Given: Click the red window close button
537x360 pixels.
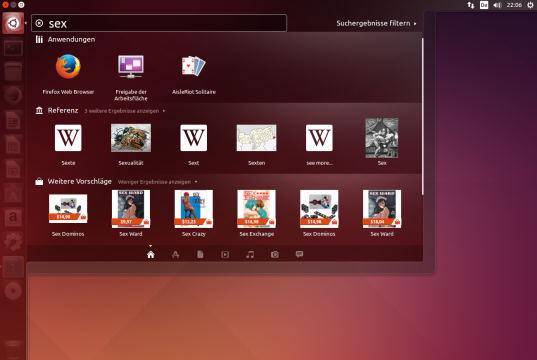Looking at the screenshot, I should click(5, 5).
